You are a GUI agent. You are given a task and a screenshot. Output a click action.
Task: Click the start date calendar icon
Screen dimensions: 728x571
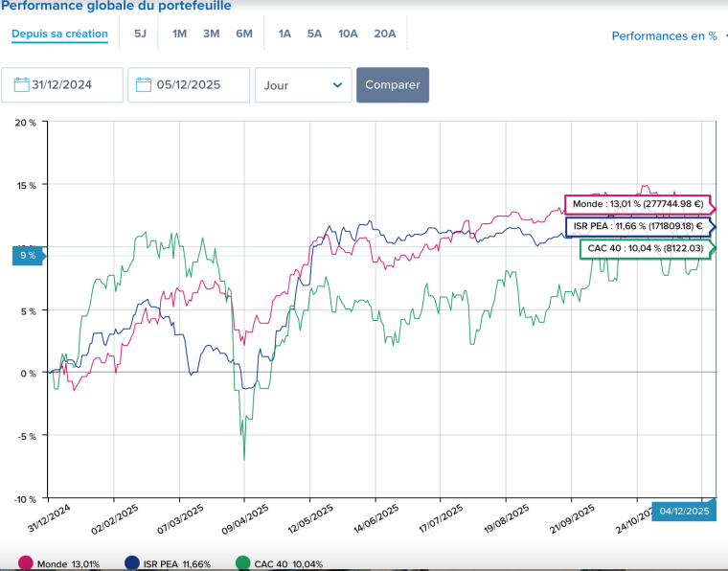(x=22, y=85)
